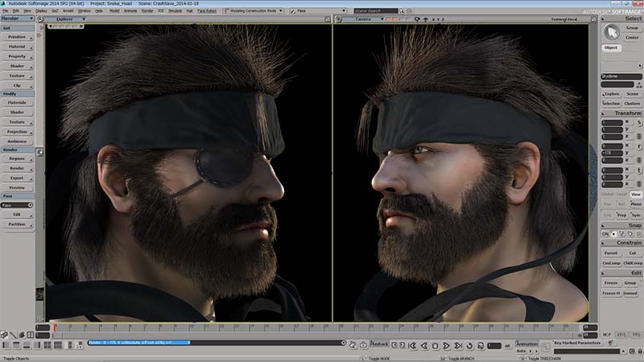This screenshot has height=362, width=644.
Task: Click the script editor icon beside command line
Action: pos(353,345)
